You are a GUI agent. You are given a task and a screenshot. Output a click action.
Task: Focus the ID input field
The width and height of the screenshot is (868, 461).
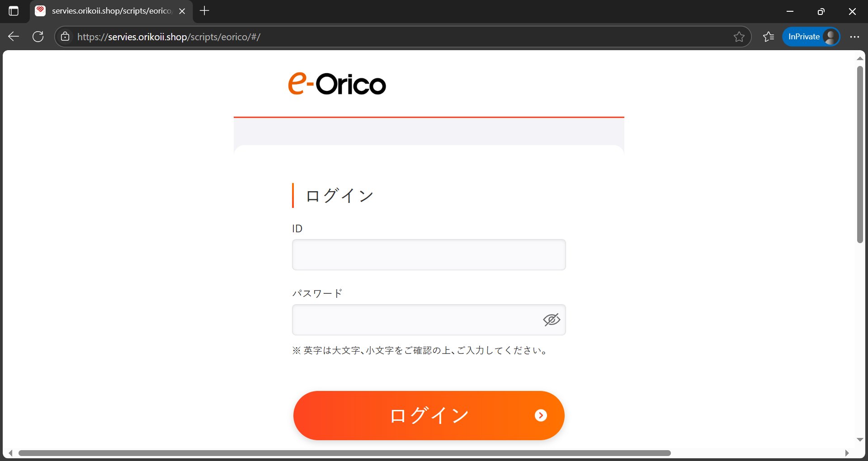429,254
